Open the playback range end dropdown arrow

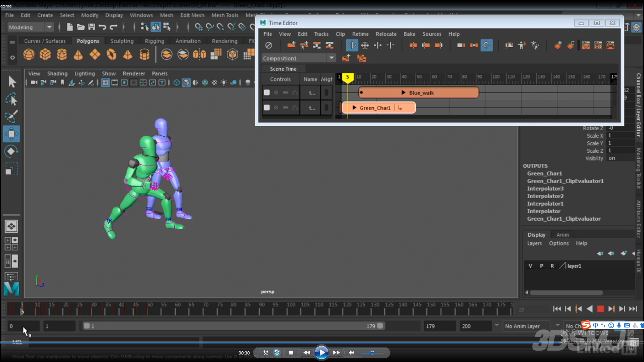tap(497, 326)
